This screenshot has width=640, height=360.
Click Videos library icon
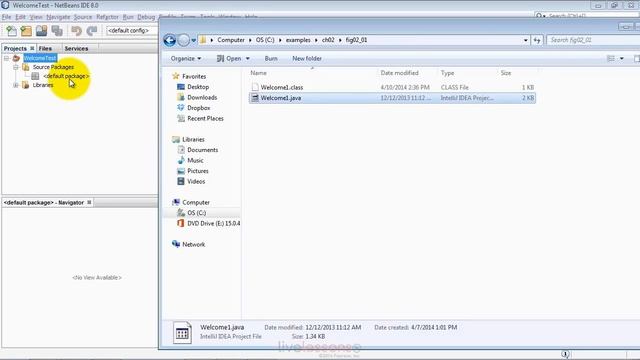tap(181, 181)
